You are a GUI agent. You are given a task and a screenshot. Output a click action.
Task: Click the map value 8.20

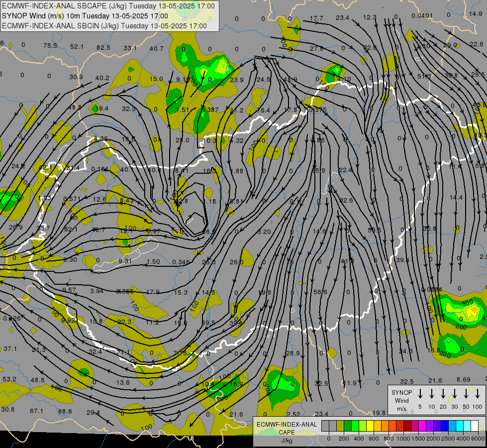(264, 231)
